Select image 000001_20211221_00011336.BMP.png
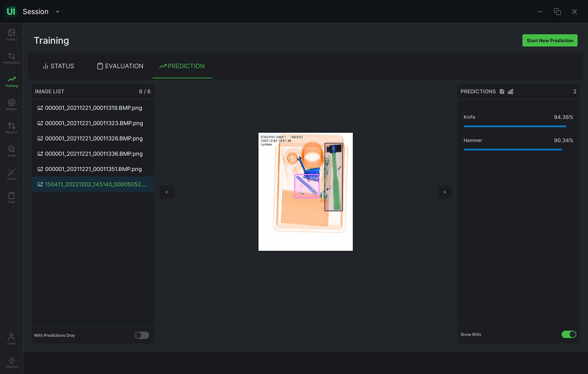 (x=93, y=154)
